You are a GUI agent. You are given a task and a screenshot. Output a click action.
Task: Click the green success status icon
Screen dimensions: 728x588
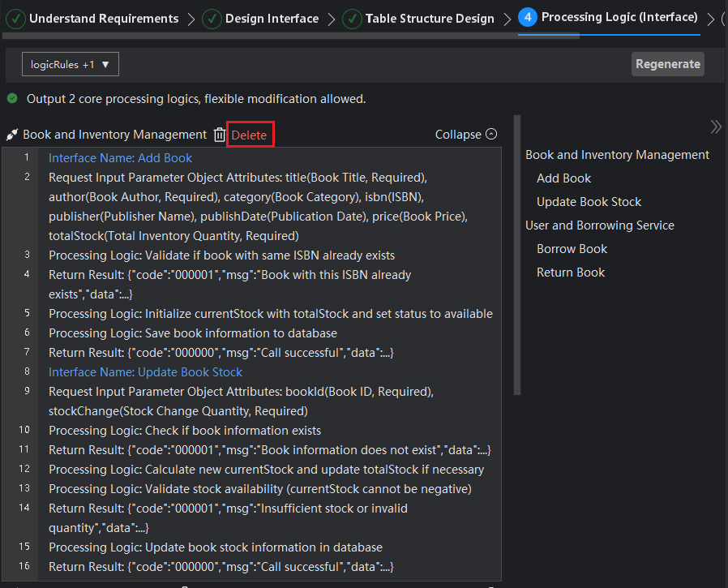(x=12, y=99)
